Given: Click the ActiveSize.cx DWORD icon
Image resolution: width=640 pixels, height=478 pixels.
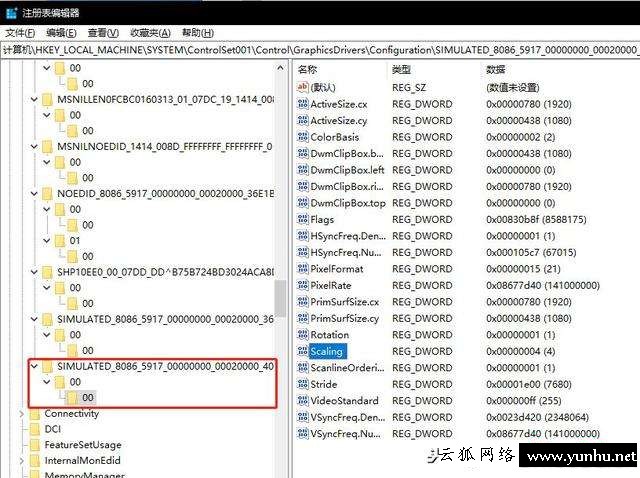Looking at the screenshot, I should point(302,104).
